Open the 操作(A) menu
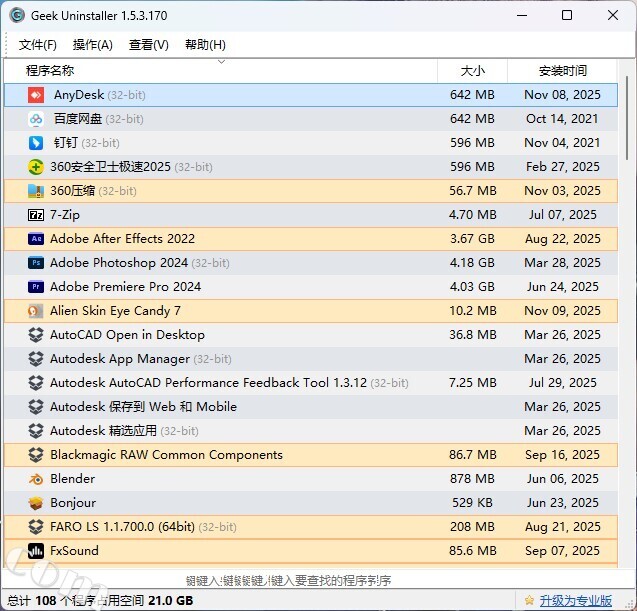The image size is (637, 611). 93,45
